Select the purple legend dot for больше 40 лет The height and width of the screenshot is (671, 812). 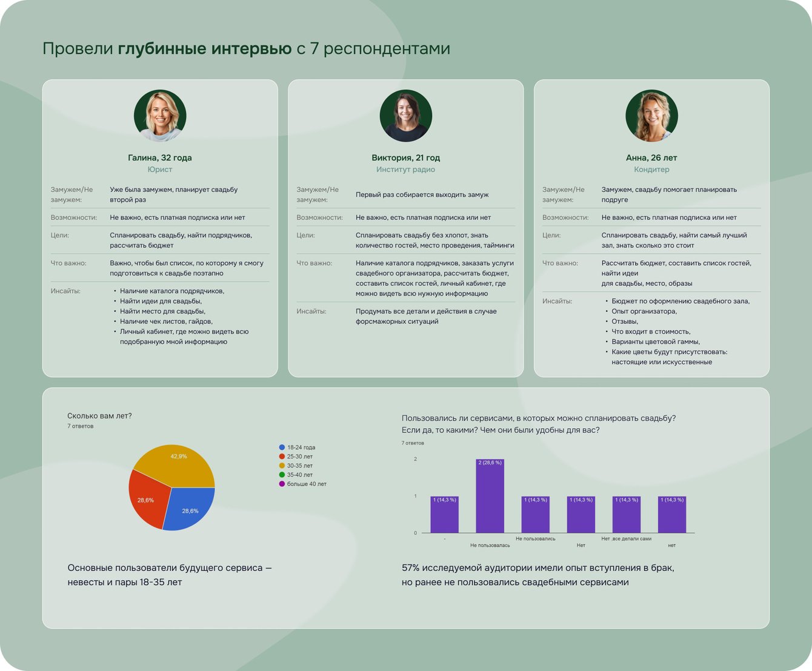point(282,484)
